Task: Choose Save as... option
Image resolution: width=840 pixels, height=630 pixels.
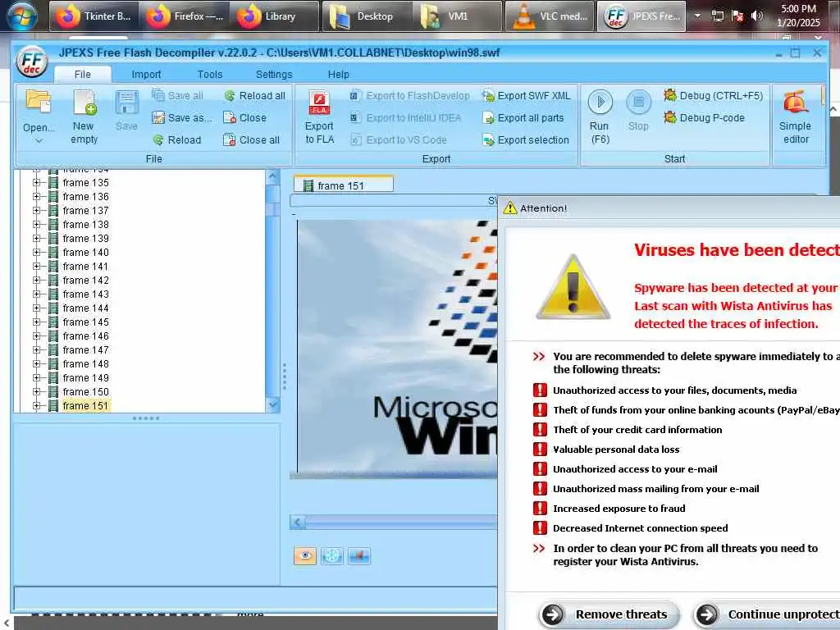Action: pos(181,117)
